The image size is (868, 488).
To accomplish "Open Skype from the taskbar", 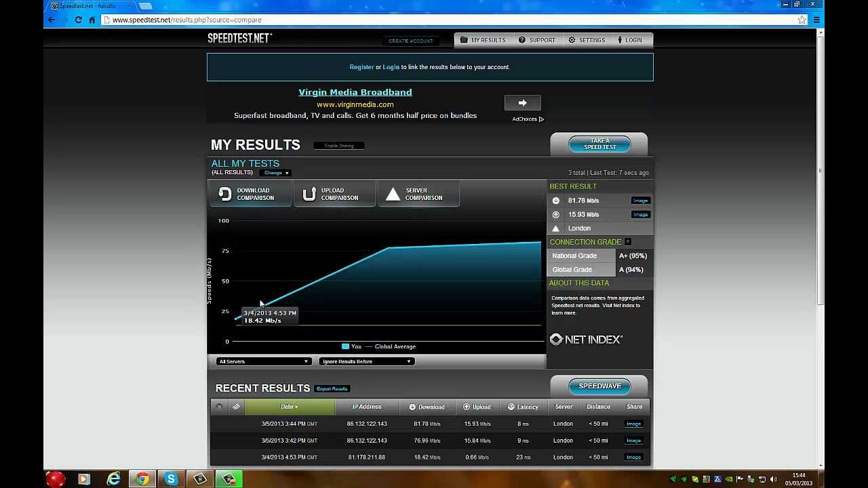I will (x=171, y=479).
